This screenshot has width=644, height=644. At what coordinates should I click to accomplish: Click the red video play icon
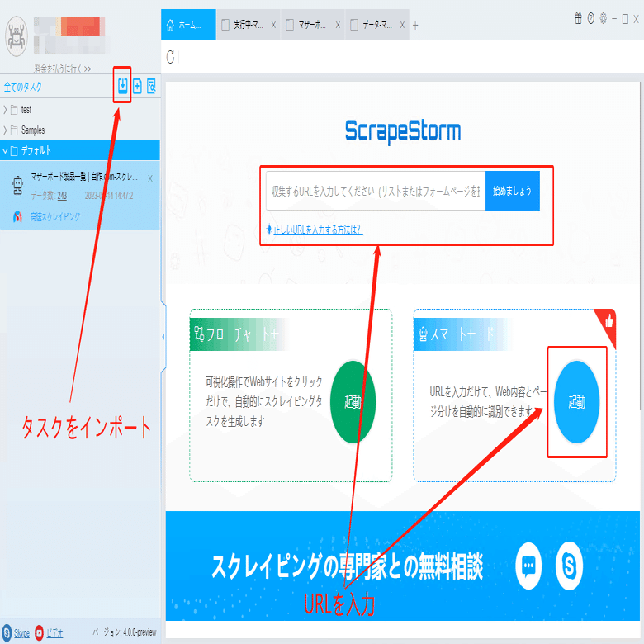(x=39, y=632)
